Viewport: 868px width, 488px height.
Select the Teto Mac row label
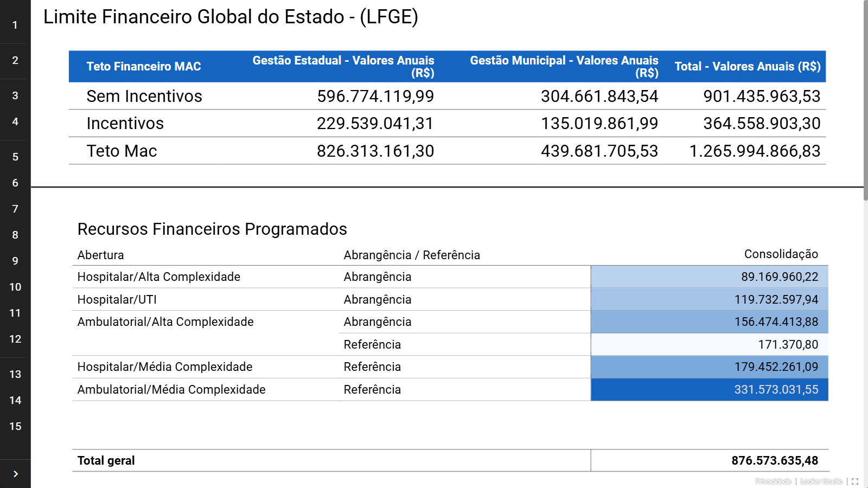(x=122, y=151)
